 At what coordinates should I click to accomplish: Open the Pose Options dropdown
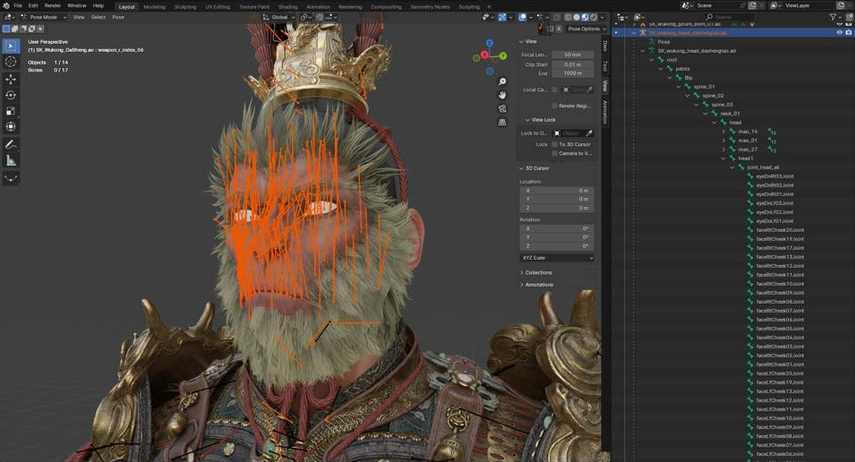[587, 29]
